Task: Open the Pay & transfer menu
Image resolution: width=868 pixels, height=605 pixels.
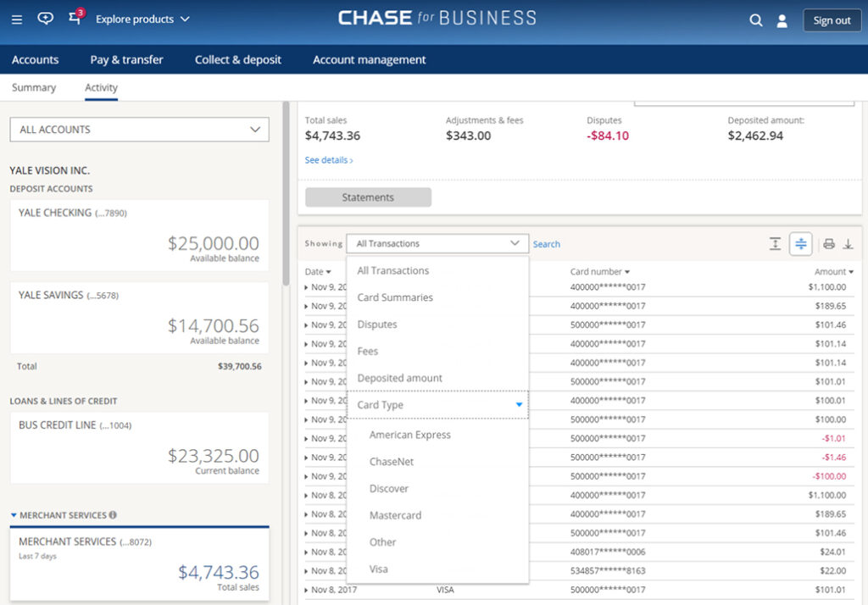Action: pyautogui.click(x=126, y=59)
